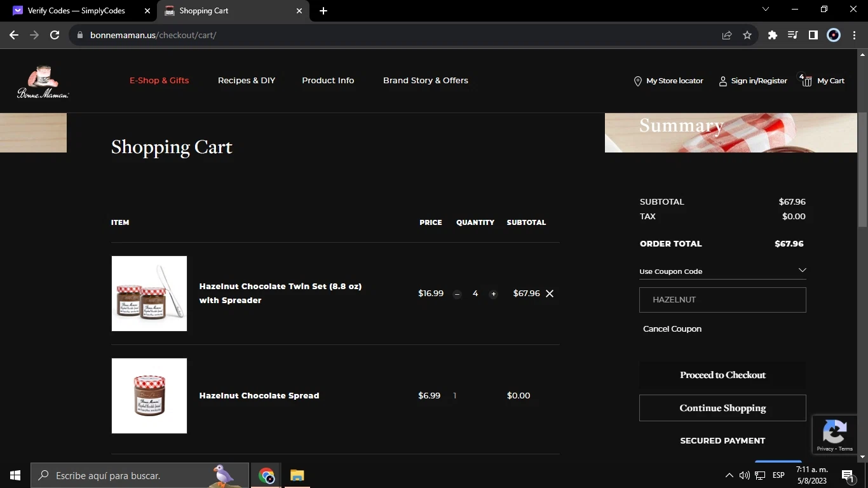Viewport: 868px width, 488px height.
Task: Open network icon in system tray
Action: (760, 475)
